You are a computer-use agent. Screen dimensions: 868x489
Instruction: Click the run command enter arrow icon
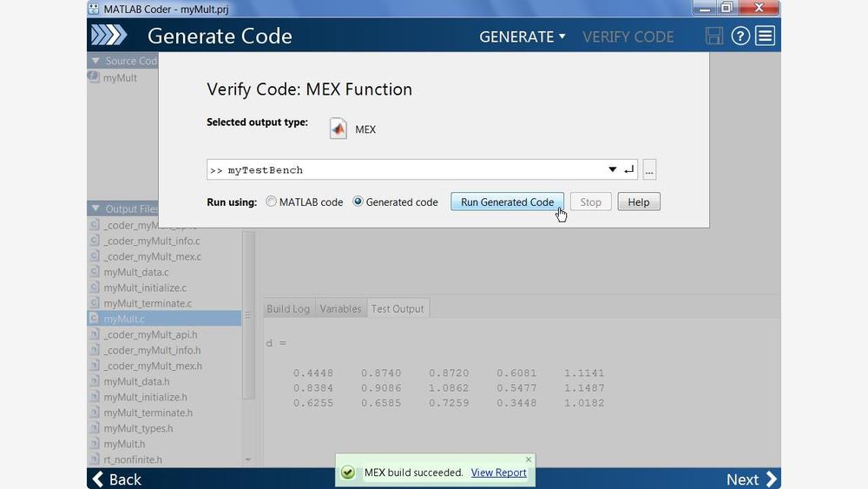(x=628, y=169)
